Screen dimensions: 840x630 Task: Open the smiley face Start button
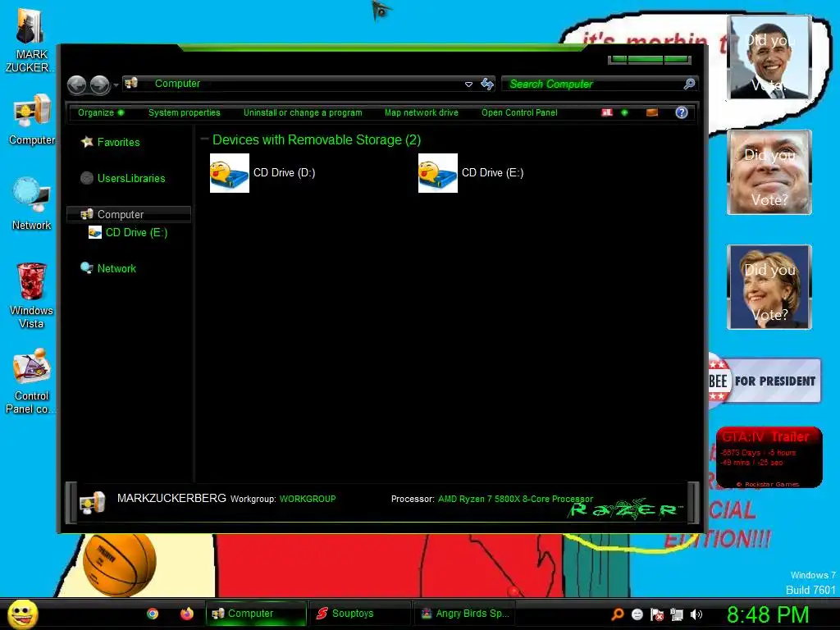[x=23, y=614]
